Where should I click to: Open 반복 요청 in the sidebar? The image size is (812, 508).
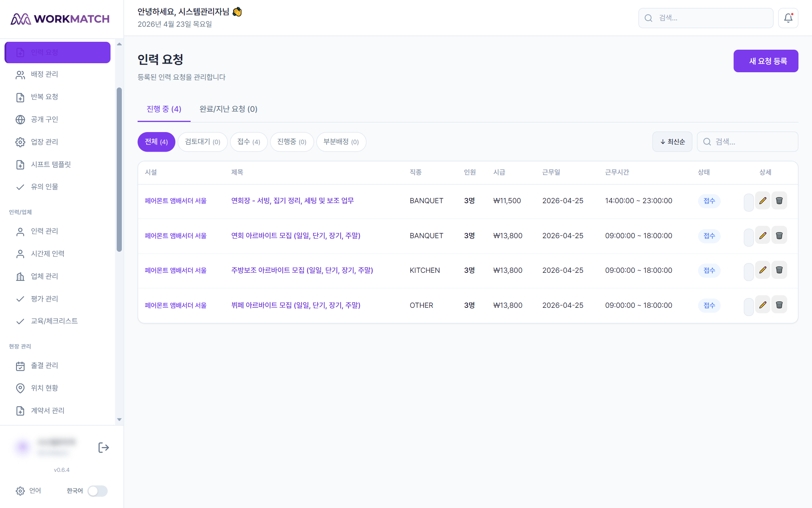58,97
